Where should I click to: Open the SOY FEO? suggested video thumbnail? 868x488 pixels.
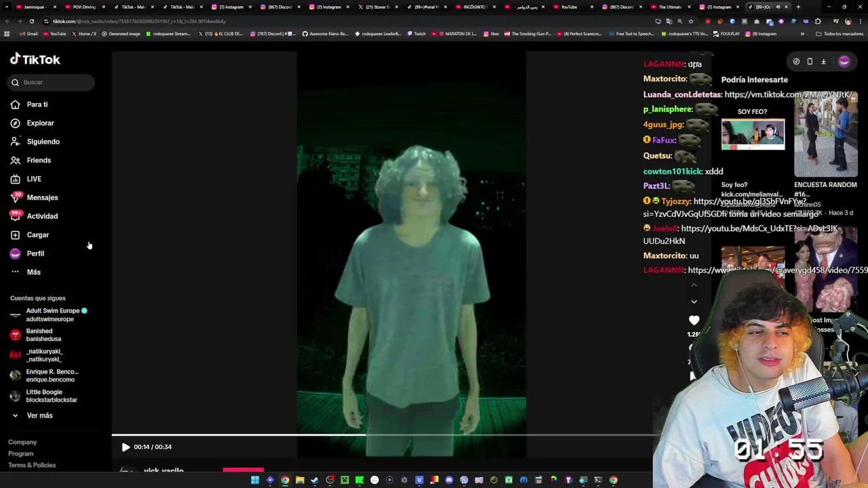[x=753, y=134]
